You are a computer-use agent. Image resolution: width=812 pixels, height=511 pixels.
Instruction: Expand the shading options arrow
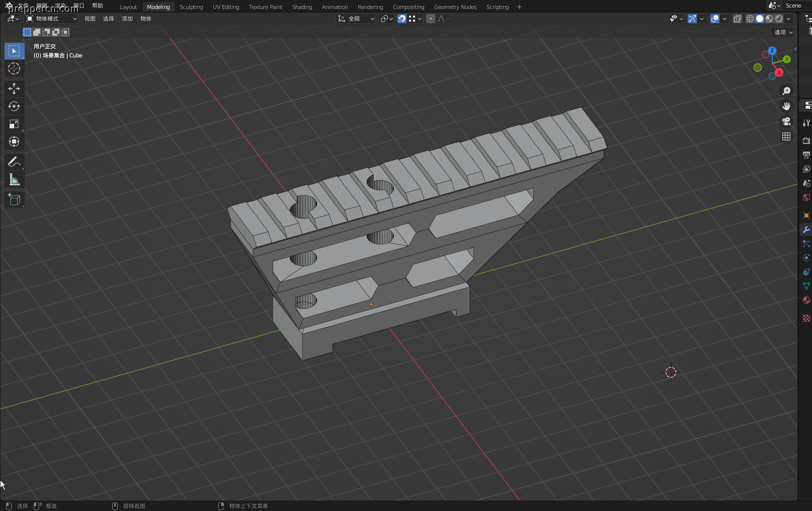[788, 19]
